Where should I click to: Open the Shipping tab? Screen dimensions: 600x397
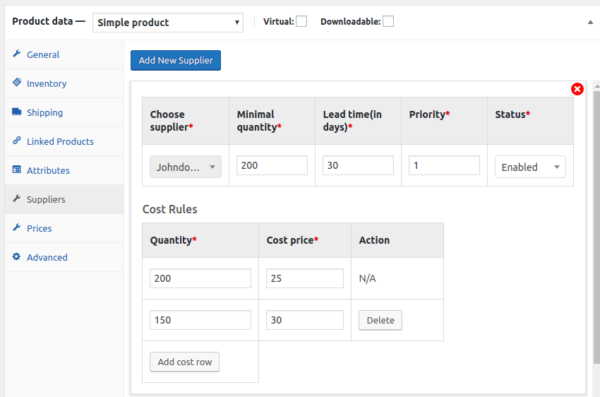pos(64,113)
